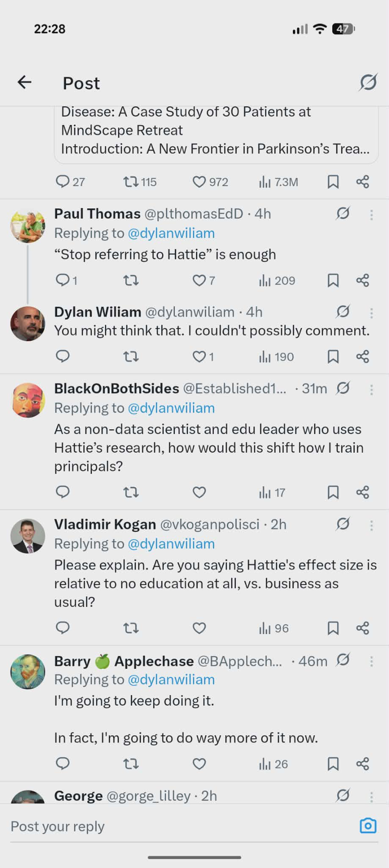
Task: Open more options for Paul Thomas's reply
Action: [371, 214]
